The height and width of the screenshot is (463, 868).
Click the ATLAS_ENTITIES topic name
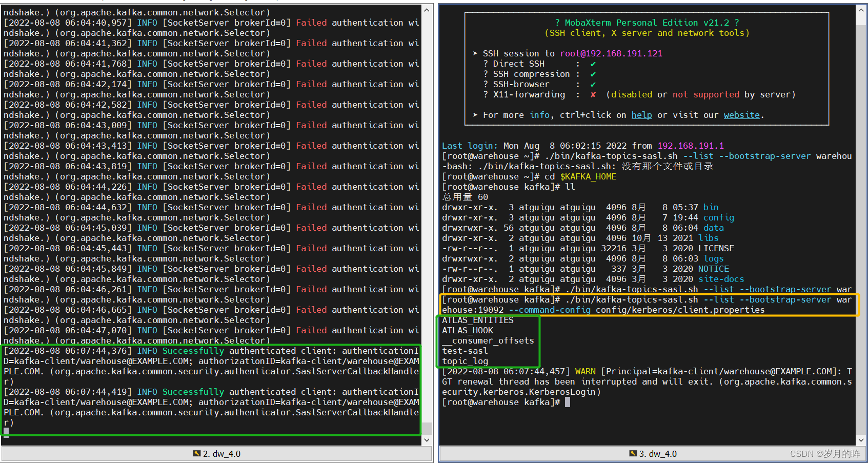(478, 320)
